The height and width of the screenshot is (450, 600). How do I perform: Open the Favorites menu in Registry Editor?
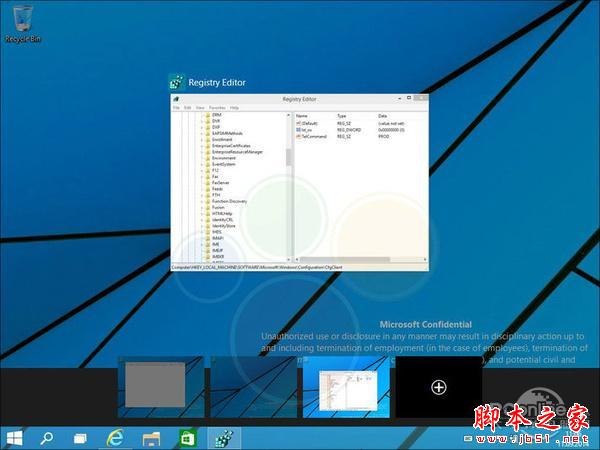[x=217, y=108]
